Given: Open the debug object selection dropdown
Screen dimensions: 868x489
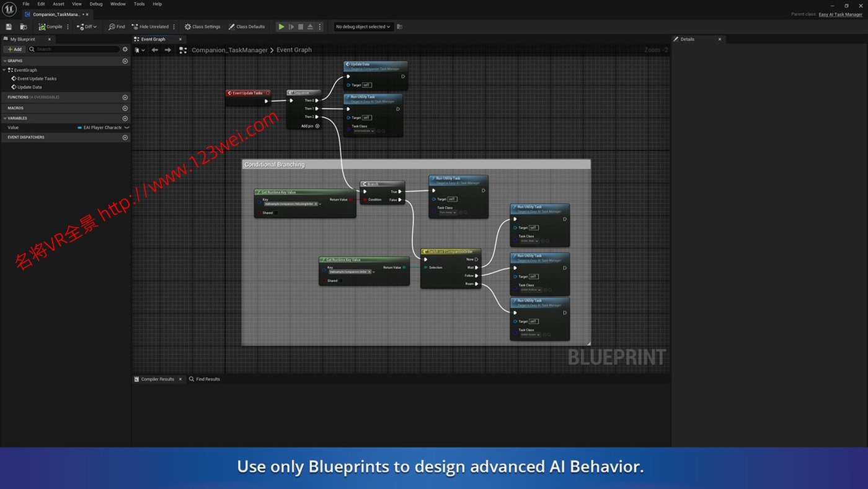Looking at the screenshot, I should (x=363, y=27).
